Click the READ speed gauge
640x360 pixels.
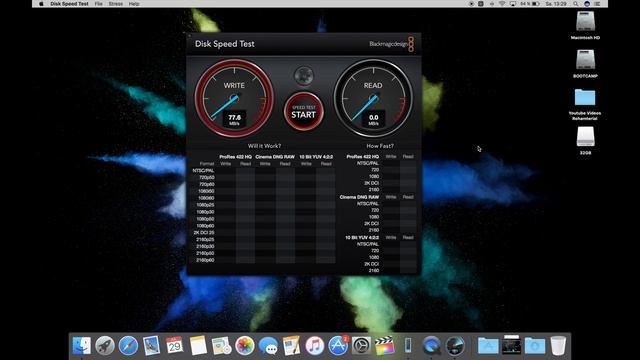[373, 98]
